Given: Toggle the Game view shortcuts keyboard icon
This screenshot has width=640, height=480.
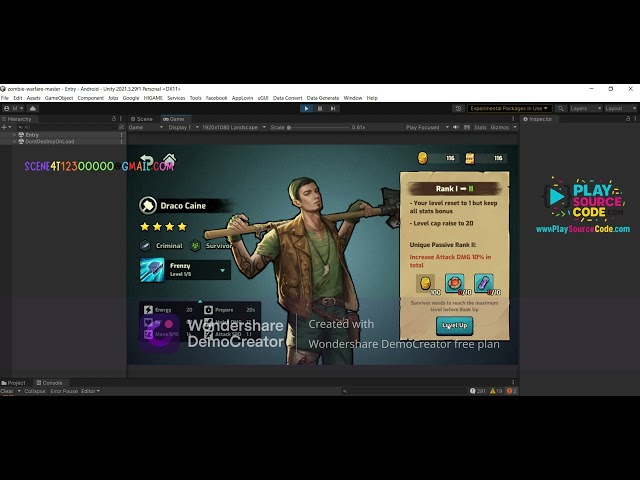Looking at the screenshot, I should [x=467, y=127].
